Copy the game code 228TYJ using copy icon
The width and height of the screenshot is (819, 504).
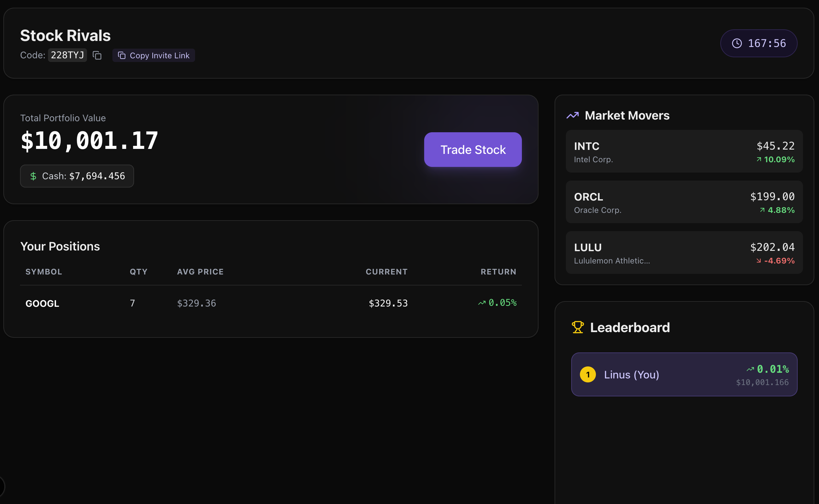pos(97,55)
